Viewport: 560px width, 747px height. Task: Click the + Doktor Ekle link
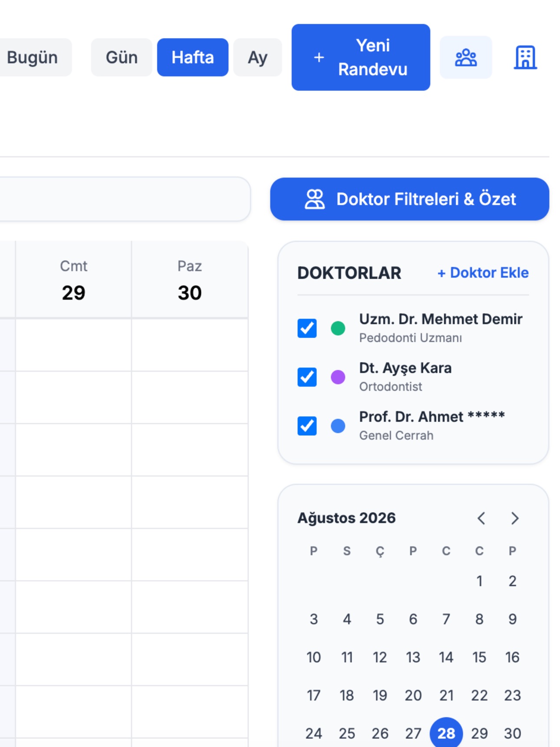point(483,273)
